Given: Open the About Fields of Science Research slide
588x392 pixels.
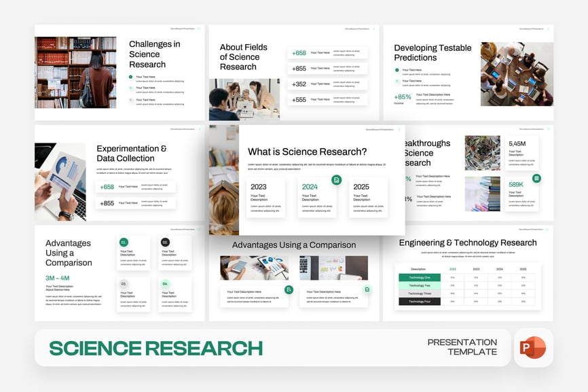Looking at the screenshot, I should pos(293,73).
